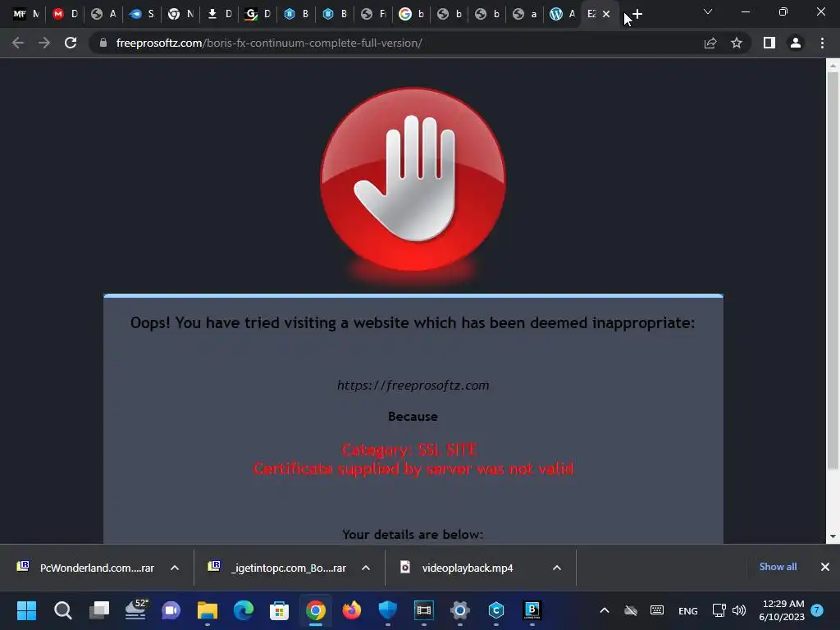This screenshot has width=840, height=630.
Task: Open Microsoft Store from taskbar
Action: tap(279, 610)
